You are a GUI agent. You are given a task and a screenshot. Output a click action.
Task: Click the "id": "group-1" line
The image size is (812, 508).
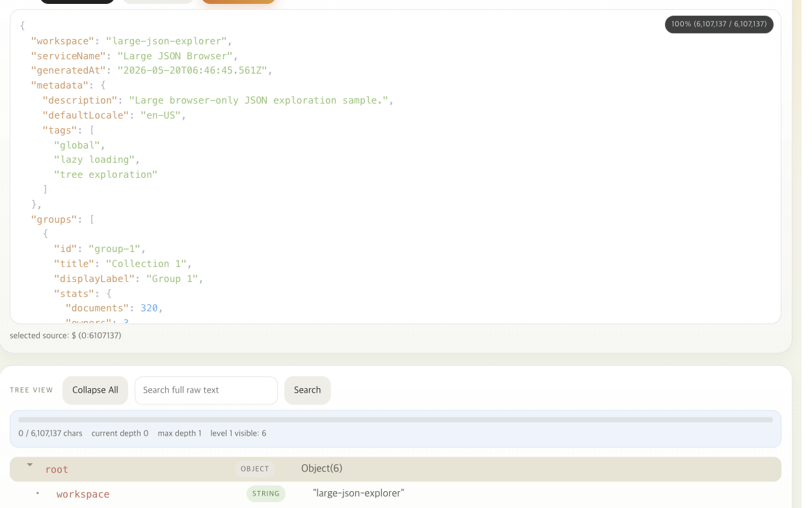click(100, 249)
